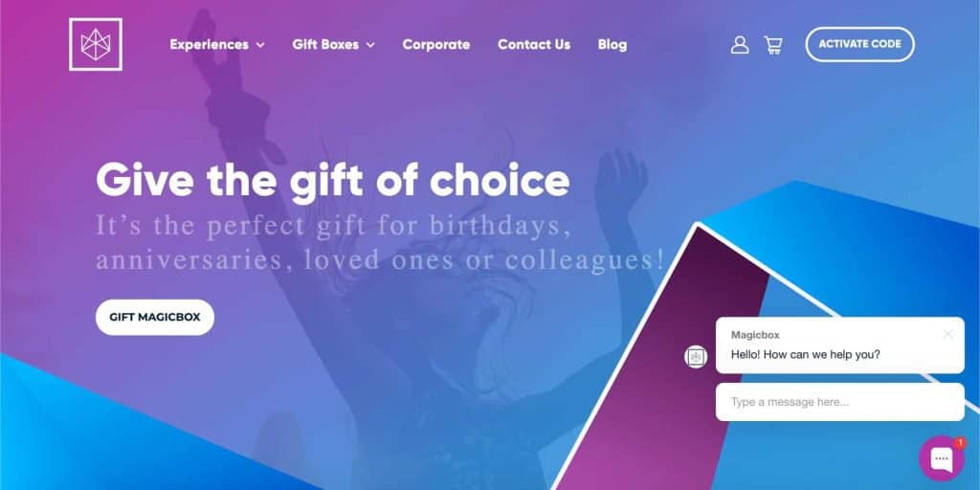Open the Experiences menu
Viewport: 980px width, 490px height.
209,44
